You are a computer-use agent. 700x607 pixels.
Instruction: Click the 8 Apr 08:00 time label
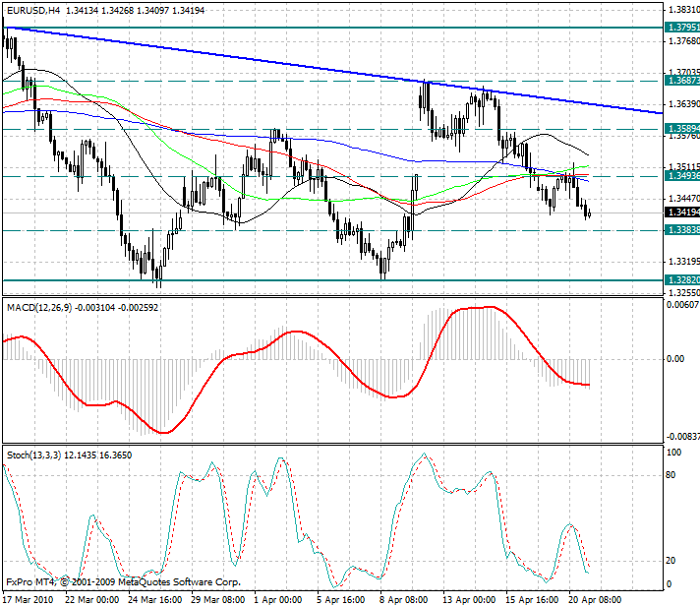(x=404, y=599)
